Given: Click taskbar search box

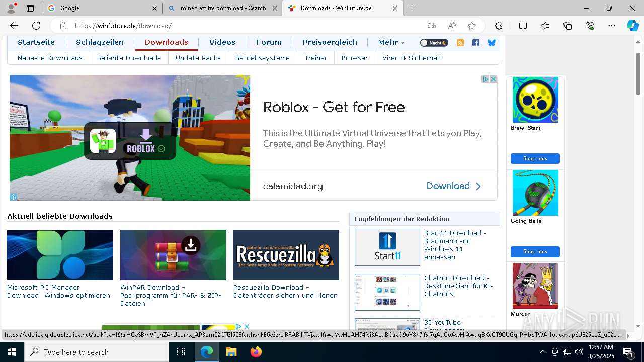Looking at the screenshot, I should point(97,352).
